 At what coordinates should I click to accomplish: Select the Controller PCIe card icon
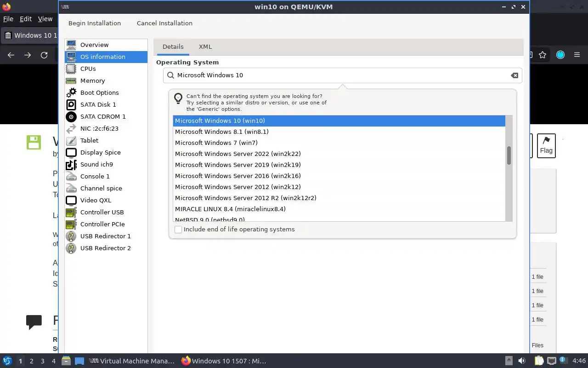71,224
